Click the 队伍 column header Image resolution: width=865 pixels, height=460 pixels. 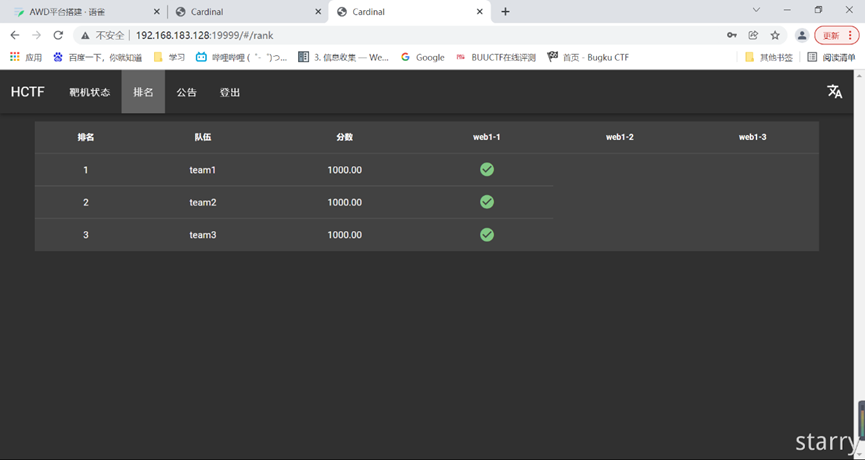202,137
